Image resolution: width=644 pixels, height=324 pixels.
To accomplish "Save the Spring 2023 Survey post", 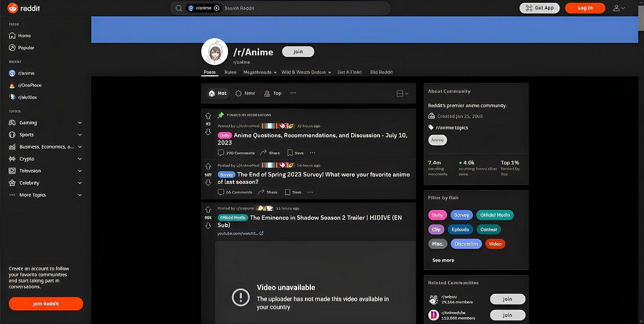I will 293,192.
